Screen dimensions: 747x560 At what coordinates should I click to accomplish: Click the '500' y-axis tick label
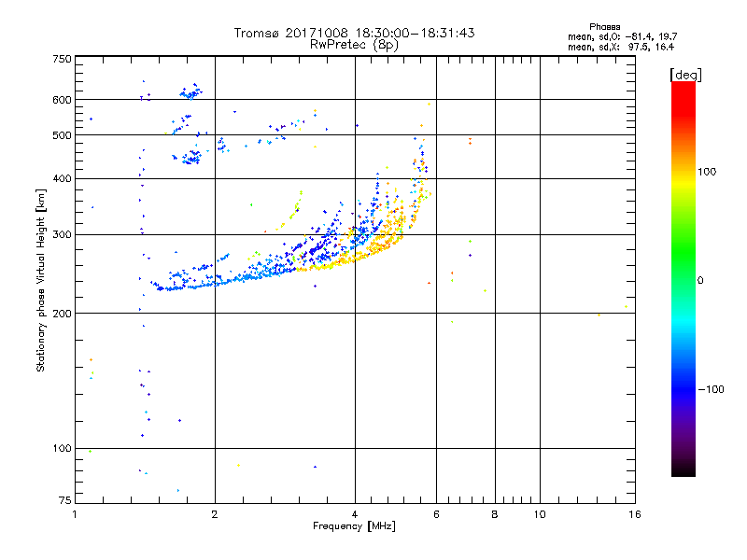pyautogui.click(x=62, y=135)
